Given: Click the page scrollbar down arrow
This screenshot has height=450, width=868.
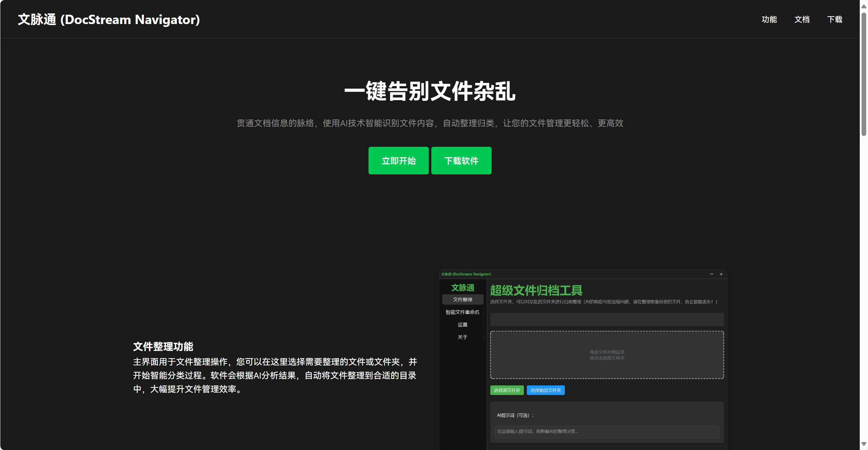Looking at the screenshot, I should pos(864,444).
